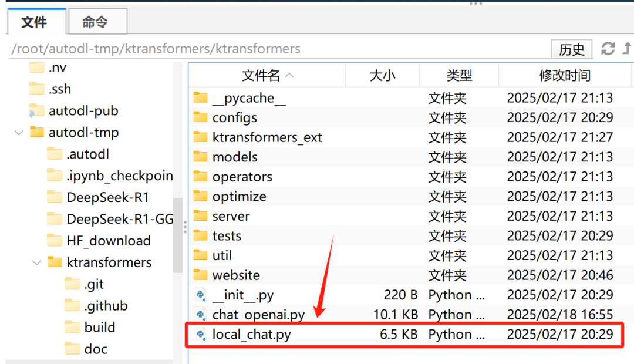Select DeepSeek-R1 folder in the tree
The width and height of the screenshot is (634, 364).
pyautogui.click(x=107, y=197)
